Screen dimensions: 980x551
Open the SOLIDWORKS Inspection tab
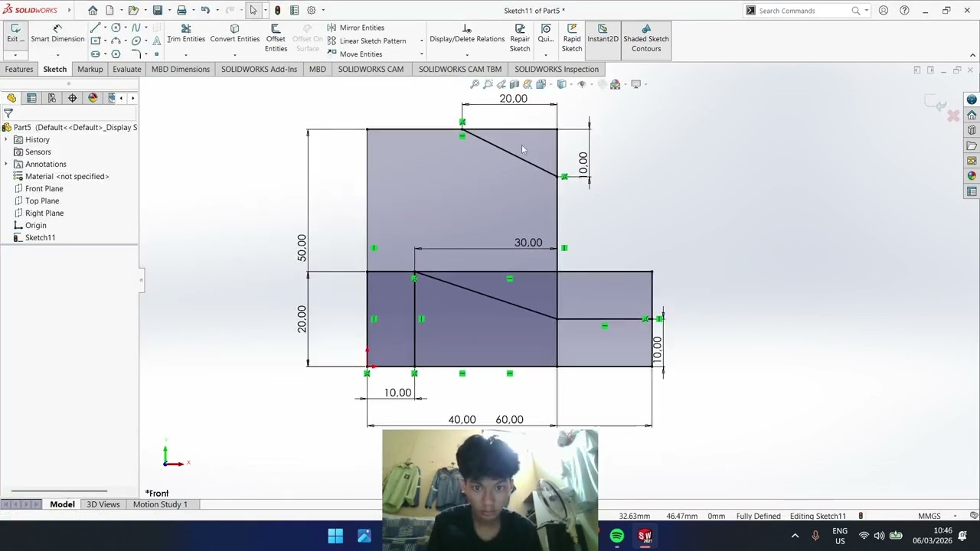tap(557, 69)
